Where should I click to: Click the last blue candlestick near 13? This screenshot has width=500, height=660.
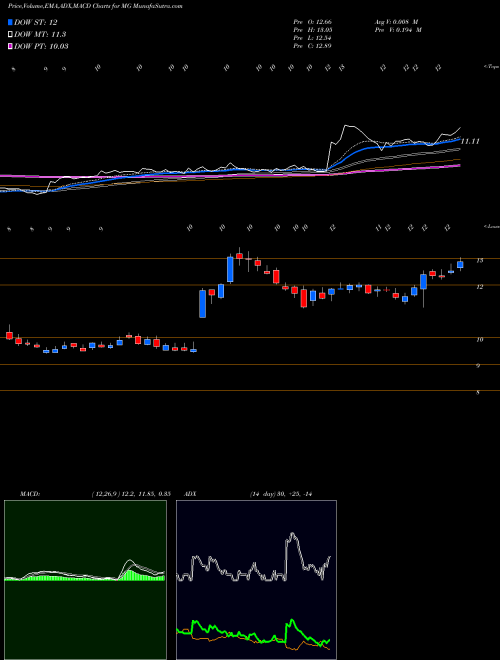460,264
